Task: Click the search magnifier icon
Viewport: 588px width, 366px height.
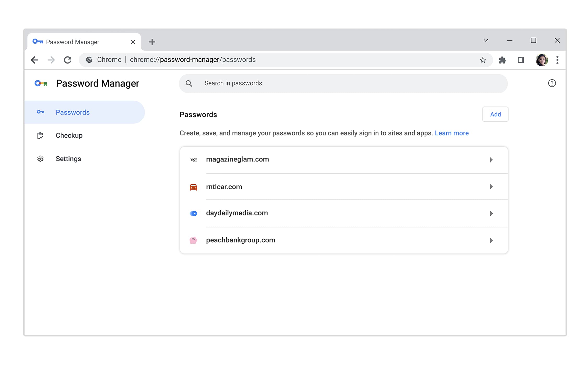Action: click(x=189, y=83)
